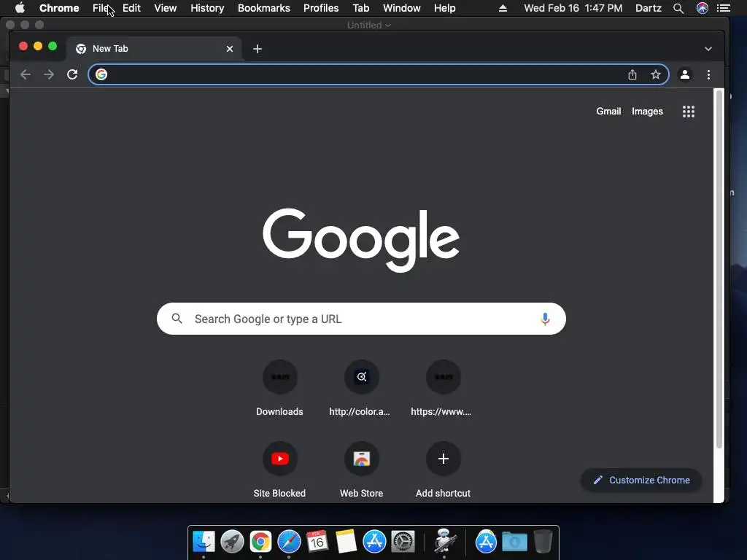This screenshot has height=560, width=747.
Task: Open the Profiles menu
Action: pyautogui.click(x=321, y=8)
